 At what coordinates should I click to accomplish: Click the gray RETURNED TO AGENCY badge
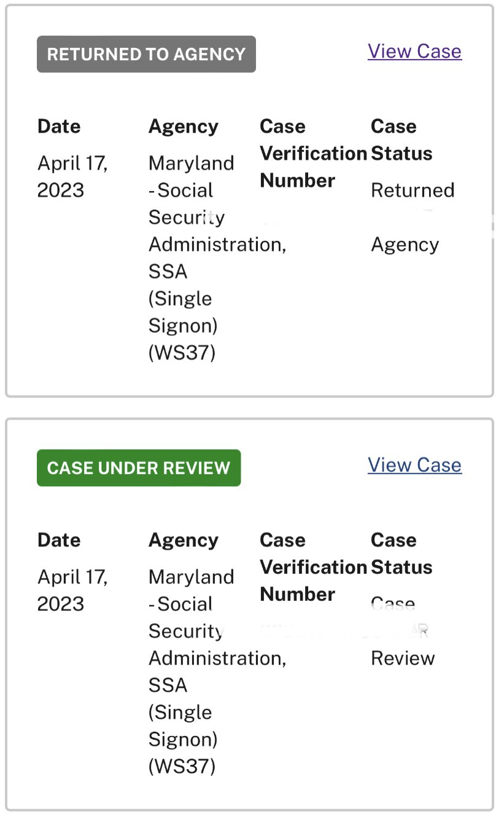(x=146, y=54)
